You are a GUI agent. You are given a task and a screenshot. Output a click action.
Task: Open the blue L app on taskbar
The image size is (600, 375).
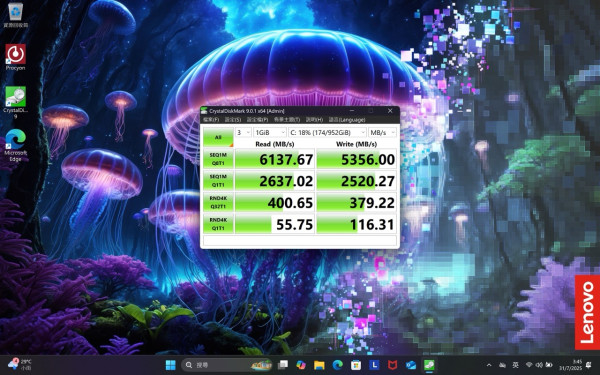(374, 365)
